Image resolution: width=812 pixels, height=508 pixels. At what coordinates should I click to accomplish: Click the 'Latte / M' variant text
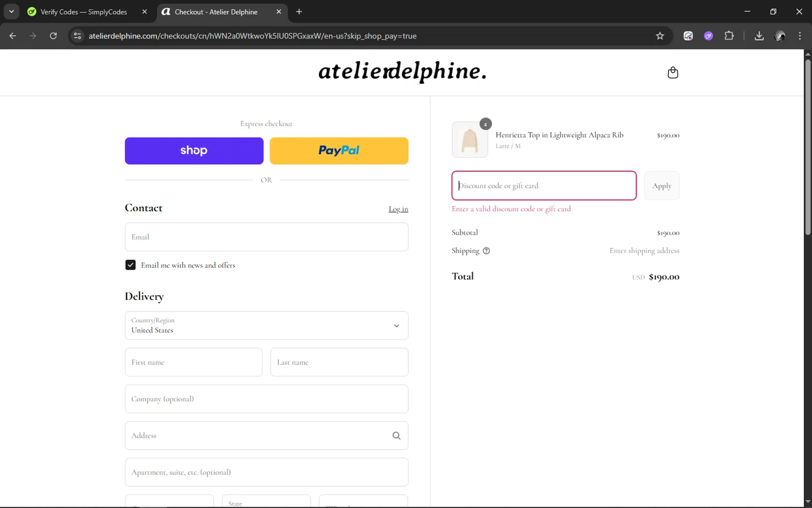[x=508, y=146]
